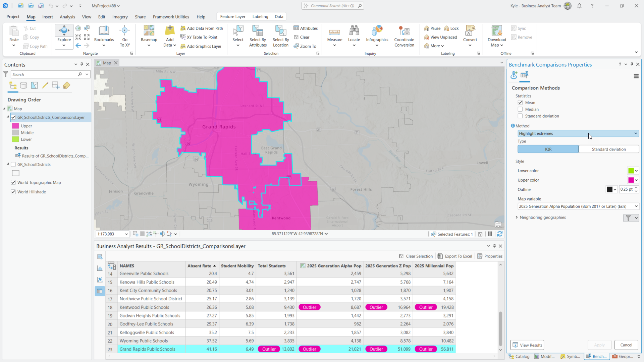Image resolution: width=644 pixels, height=362 pixels.
Task: Click Export To Excel
Action: (455, 256)
